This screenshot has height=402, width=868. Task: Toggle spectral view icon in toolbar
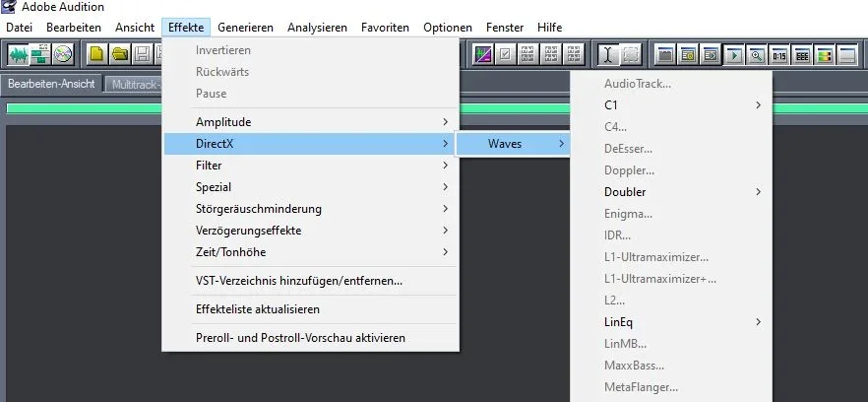(483, 54)
